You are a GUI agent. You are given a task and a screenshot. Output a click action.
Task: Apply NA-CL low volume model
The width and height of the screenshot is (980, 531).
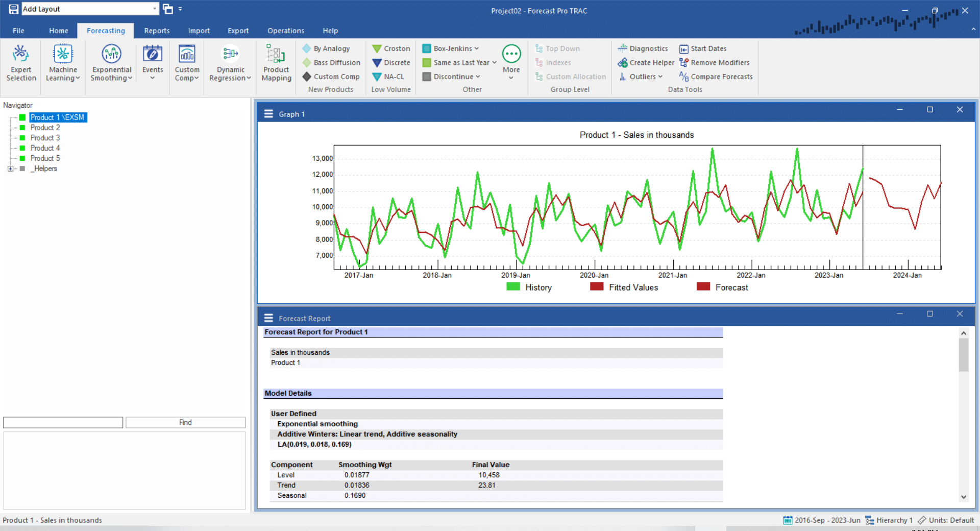[x=388, y=77]
